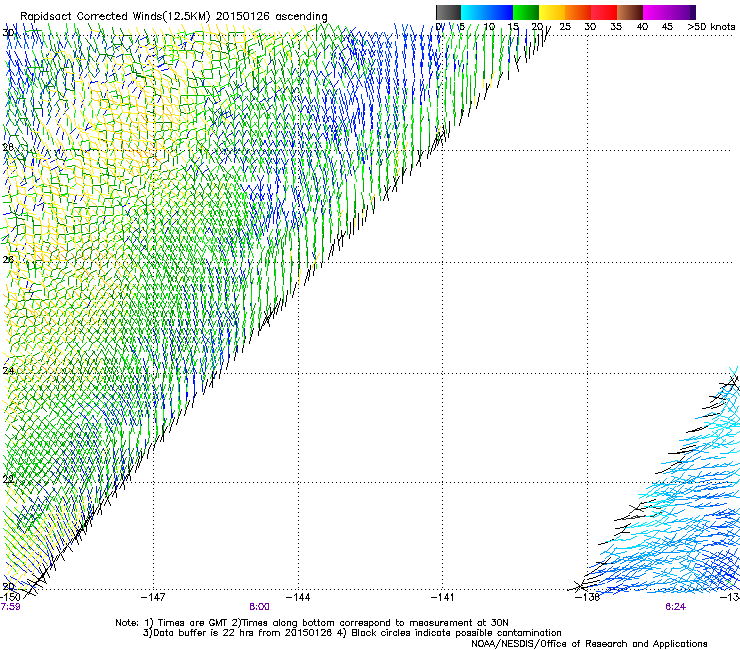Select the yellow 20–25 knots legend swatch

[x=552, y=12]
